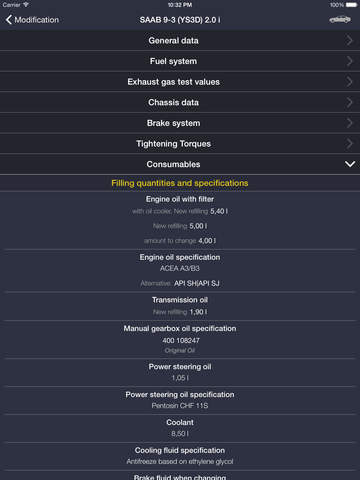Select the Power steering oil quantity

[x=180, y=378]
